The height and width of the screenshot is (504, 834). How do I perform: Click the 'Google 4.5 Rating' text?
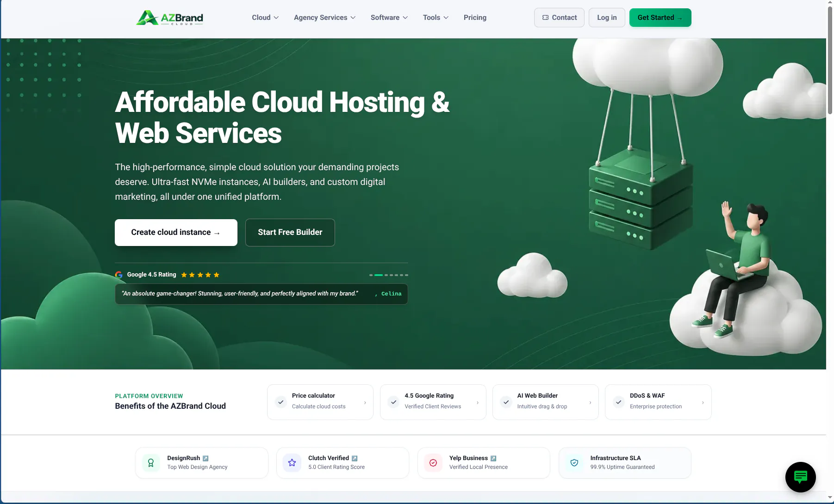click(x=152, y=275)
